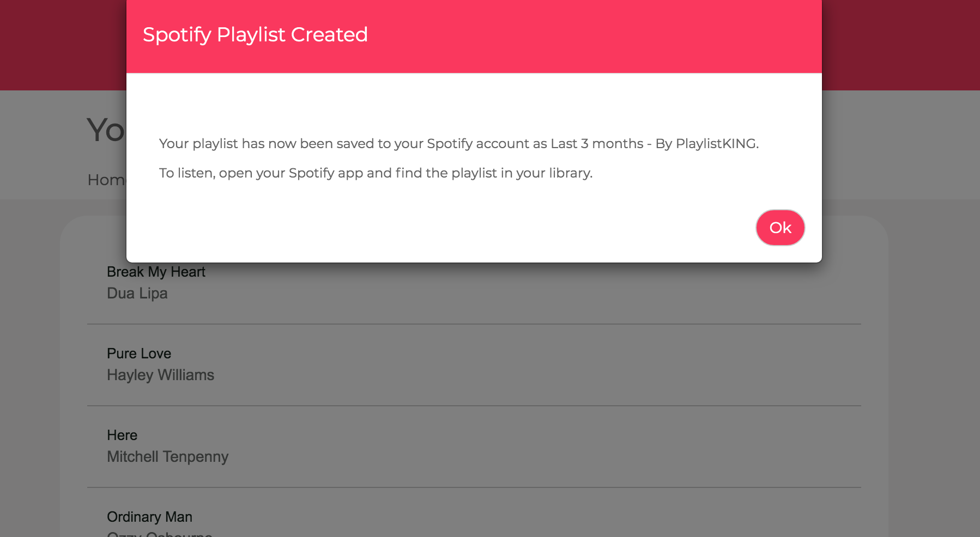The height and width of the screenshot is (537, 980).
Task: Click the Spotify Playlist Created dialog title
Action: (255, 34)
